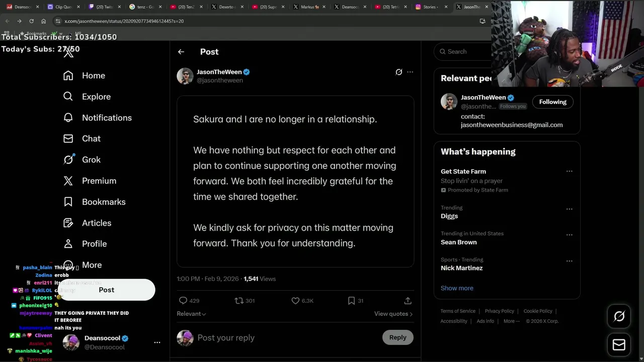
Task: Open account switcher dots next to Deansocool
Action: coord(157,342)
